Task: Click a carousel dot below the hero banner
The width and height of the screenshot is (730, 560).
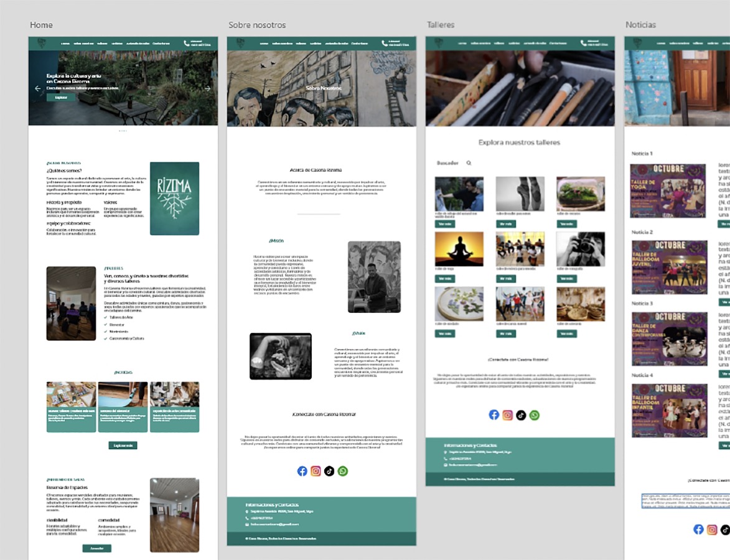Action: (x=123, y=131)
